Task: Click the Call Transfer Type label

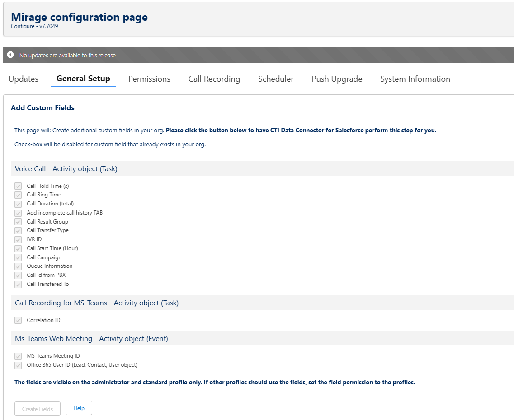Action: point(48,230)
